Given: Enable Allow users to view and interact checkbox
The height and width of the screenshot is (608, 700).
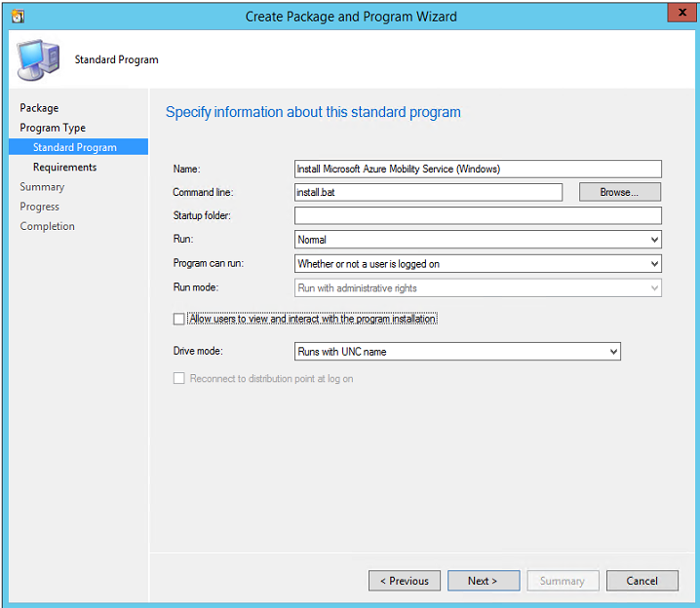Looking at the screenshot, I should point(179,319).
